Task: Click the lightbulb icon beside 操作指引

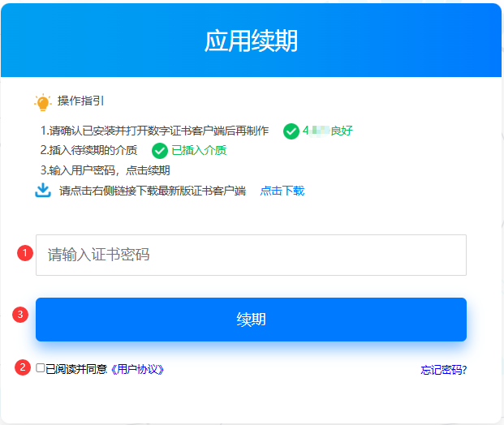Action: [x=43, y=102]
